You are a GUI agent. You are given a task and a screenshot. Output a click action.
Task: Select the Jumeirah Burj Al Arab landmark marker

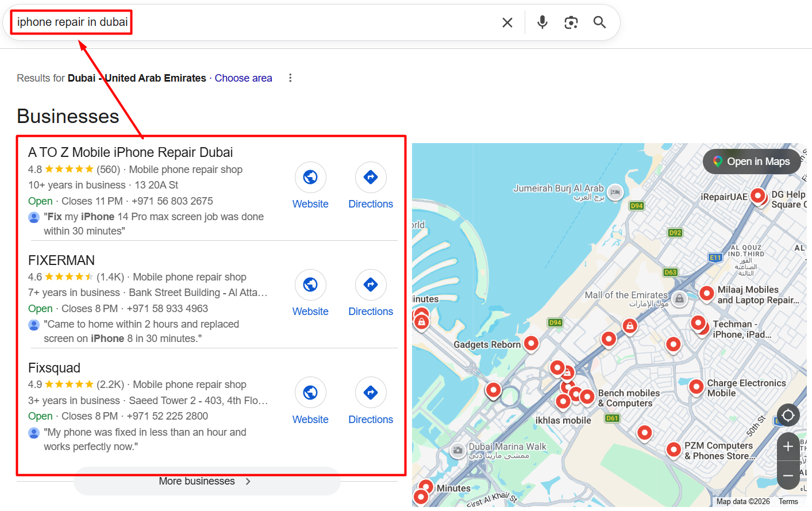click(615, 192)
